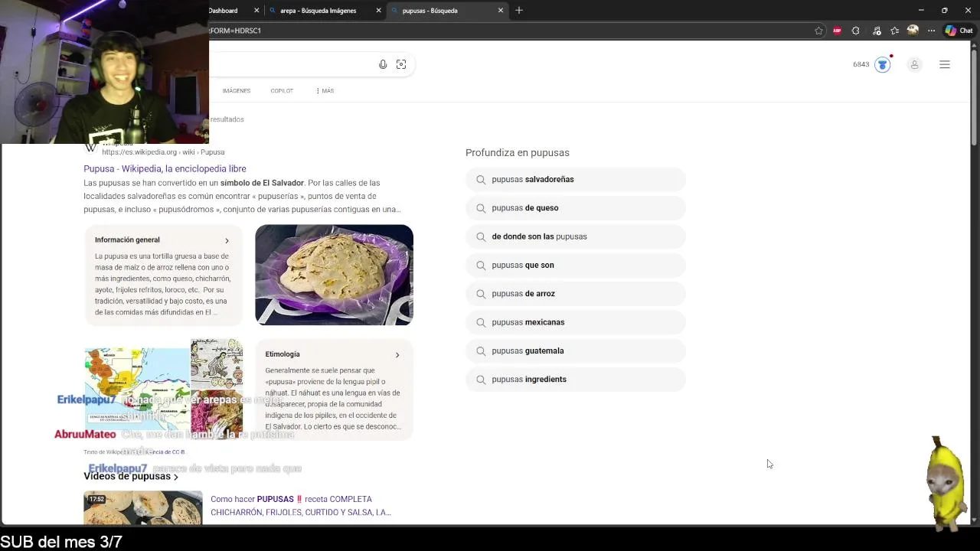This screenshot has width=980, height=551.
Task: Click magnifier icon beside pupusas de queso
Action: [481, 208]
